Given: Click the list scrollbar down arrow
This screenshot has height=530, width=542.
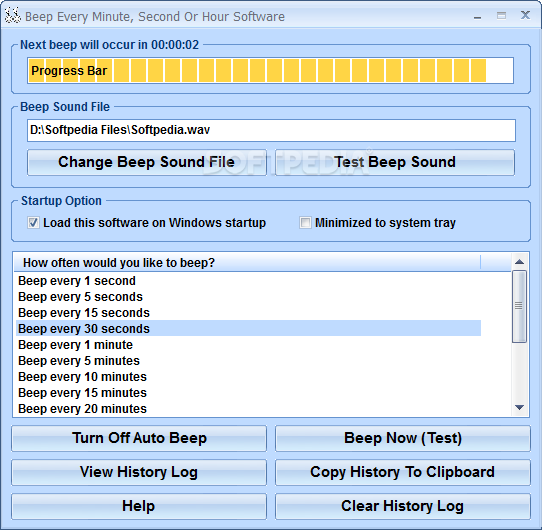Looking at the screenshot, I should click(x=519, y=408).
